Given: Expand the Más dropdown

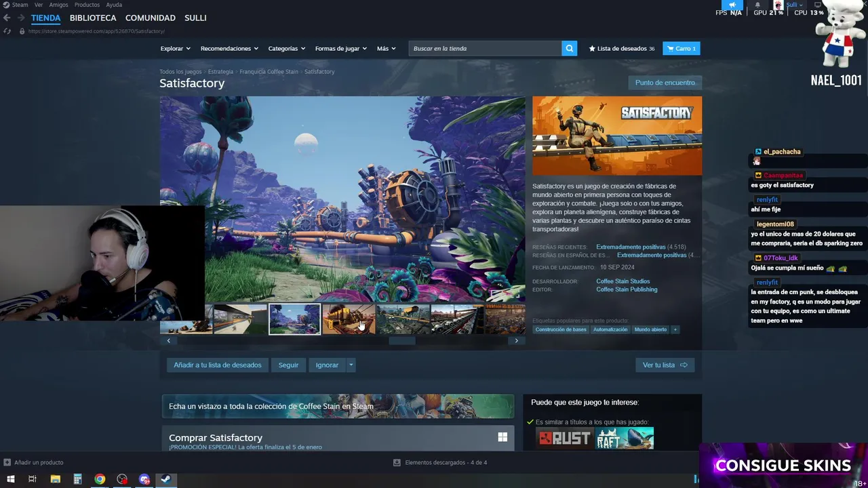Looking at the screenshot, I should coord(386,48).
